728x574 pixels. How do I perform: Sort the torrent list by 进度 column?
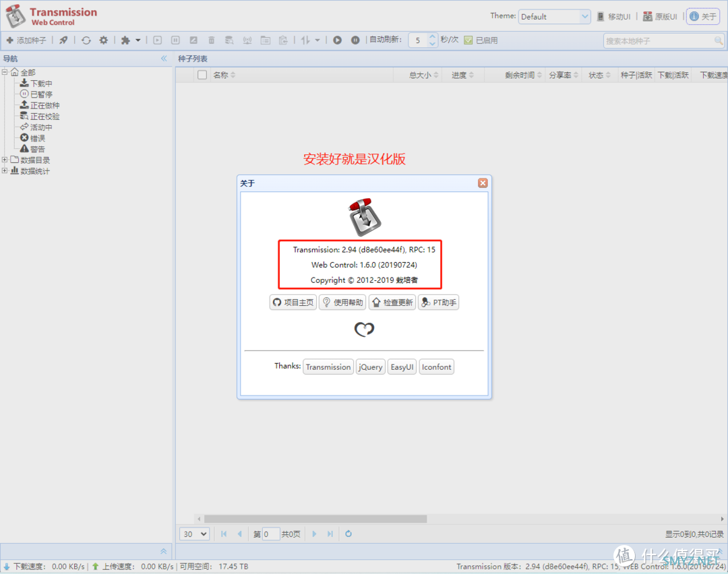(463, 75)
